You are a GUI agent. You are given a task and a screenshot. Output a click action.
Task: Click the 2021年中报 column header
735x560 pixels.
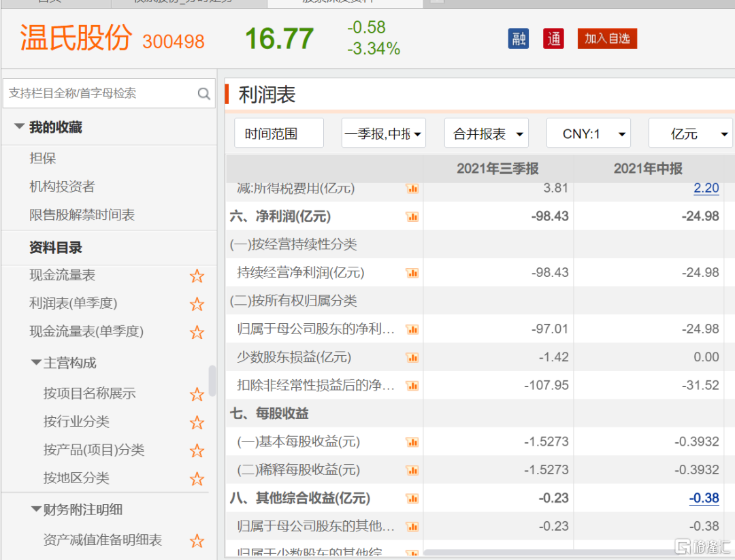[649, 168]
